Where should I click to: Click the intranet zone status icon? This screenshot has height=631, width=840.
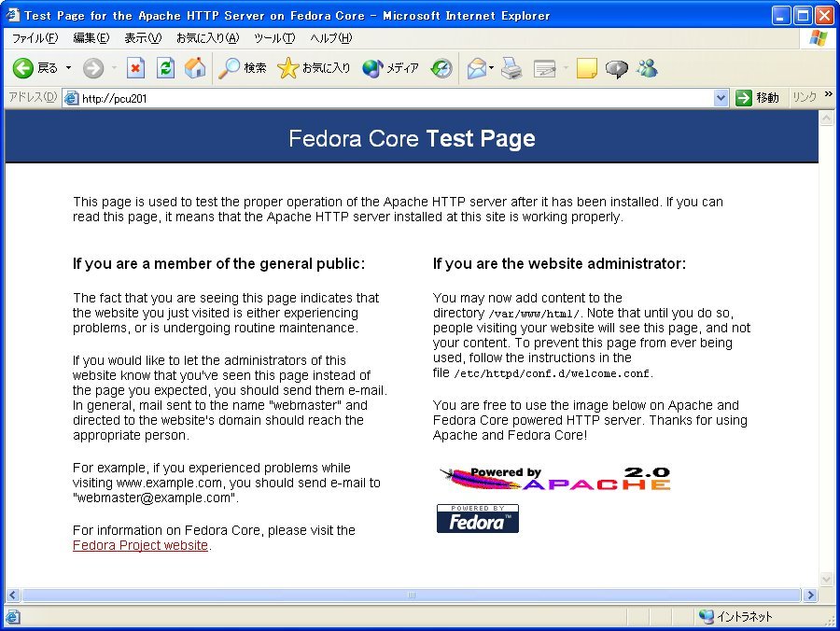click(x=707, y=617)
